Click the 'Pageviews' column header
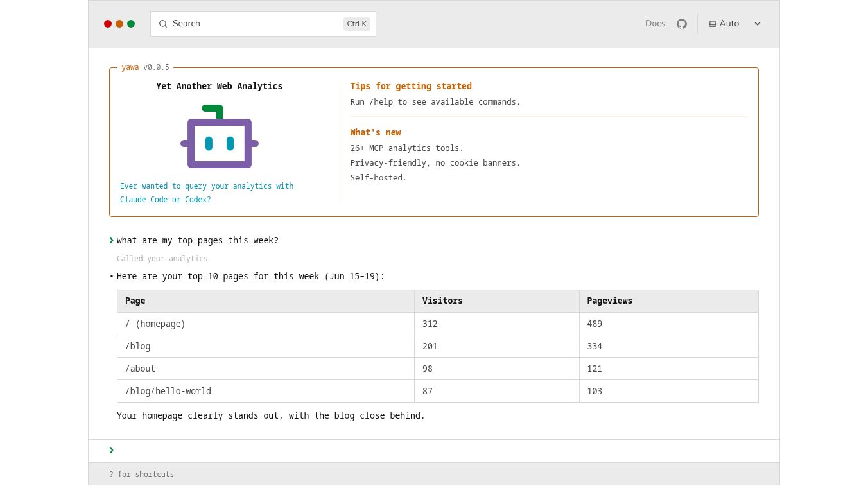 [669, 301]
